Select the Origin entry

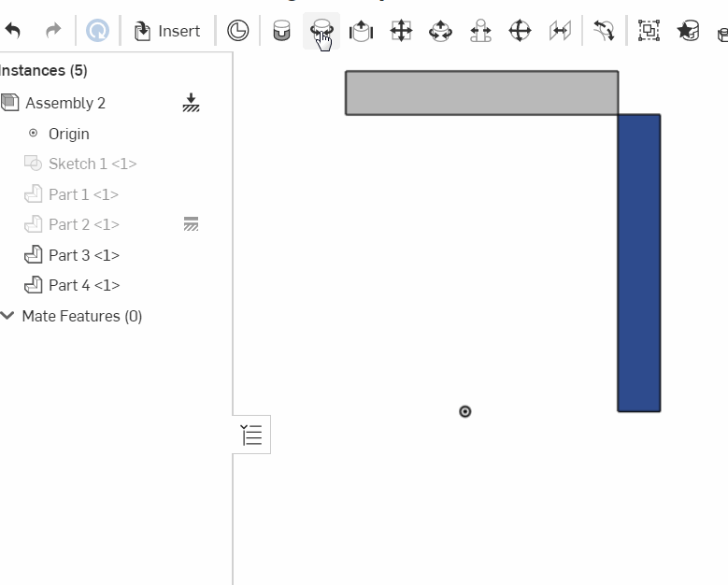click(69, 134)
